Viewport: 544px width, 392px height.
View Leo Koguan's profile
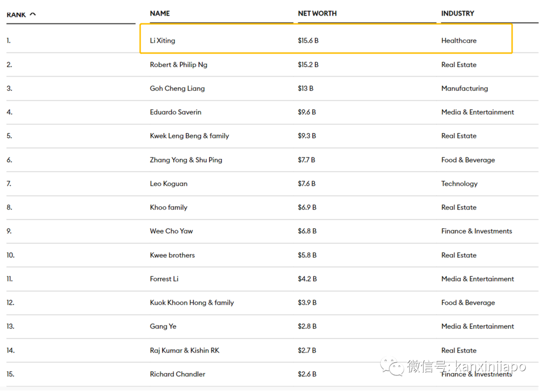(x=169, y=184)
